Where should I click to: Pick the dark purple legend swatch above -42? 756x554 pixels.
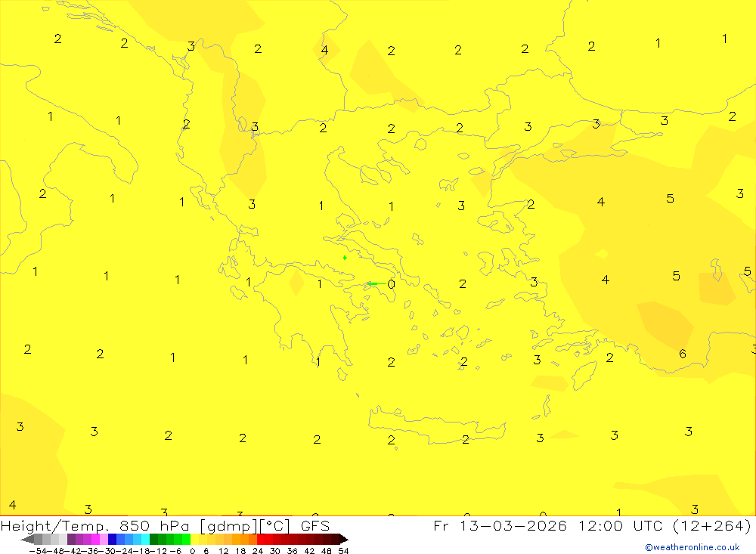coord(71,539)
